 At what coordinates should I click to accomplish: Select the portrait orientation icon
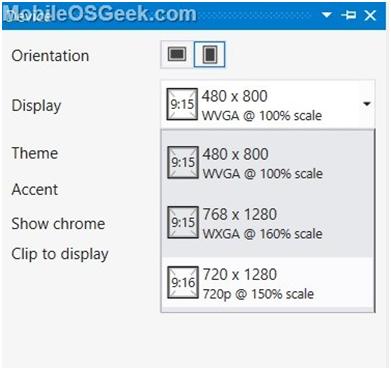tap(210, 54)
